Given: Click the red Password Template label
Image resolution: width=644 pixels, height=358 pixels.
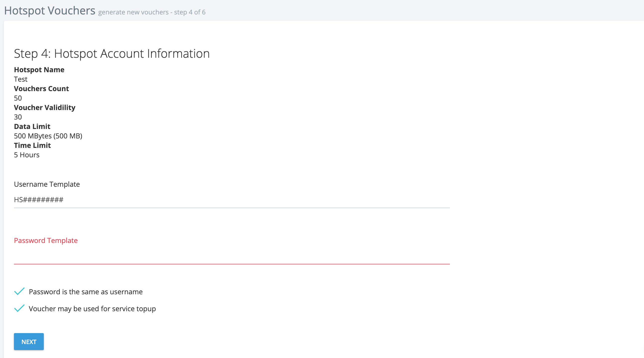Looking at the screenshot, I should tap(46, 240).
